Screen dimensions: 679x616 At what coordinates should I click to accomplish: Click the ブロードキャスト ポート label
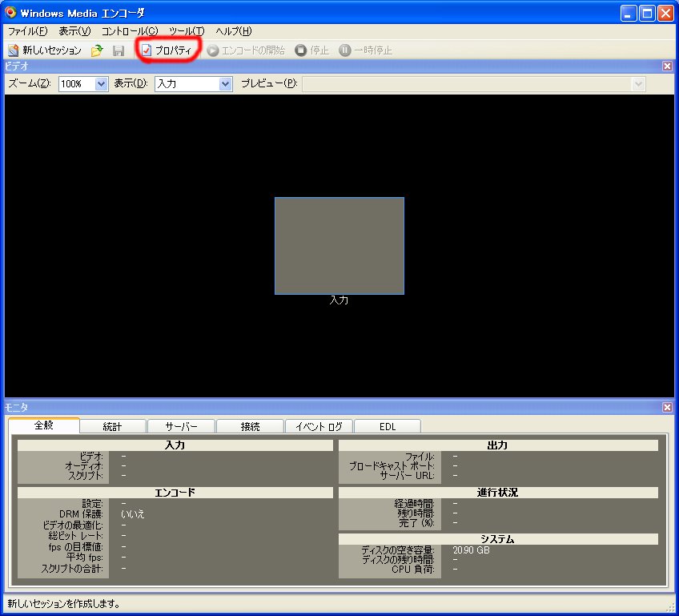[392, 466]
